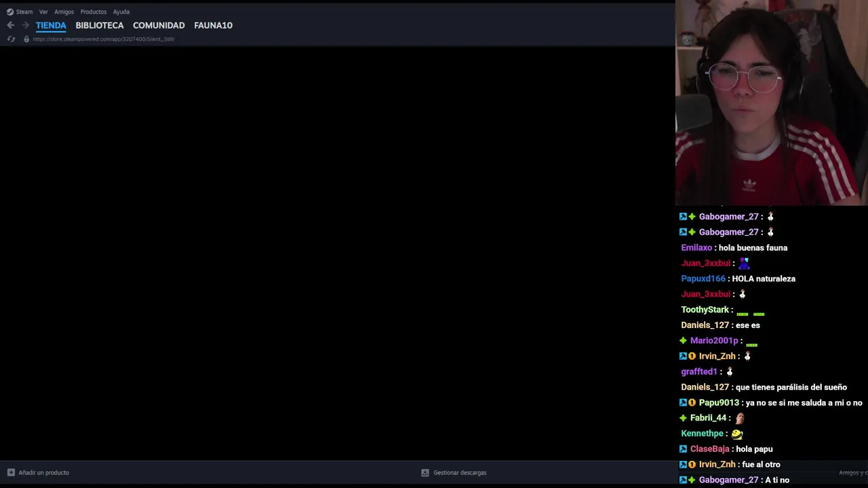Open the FAUNA10 profile tab
This screenshot has height=488, width=868.
coord(213,25)
